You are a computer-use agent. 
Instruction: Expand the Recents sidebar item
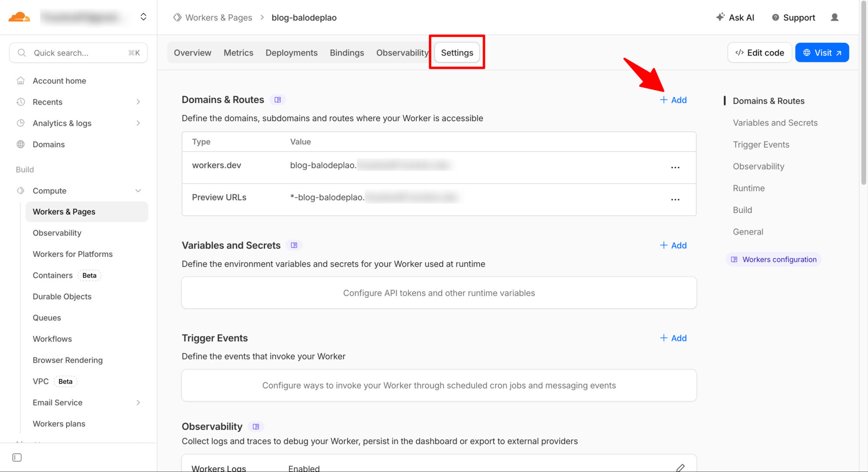click(138, 102)
